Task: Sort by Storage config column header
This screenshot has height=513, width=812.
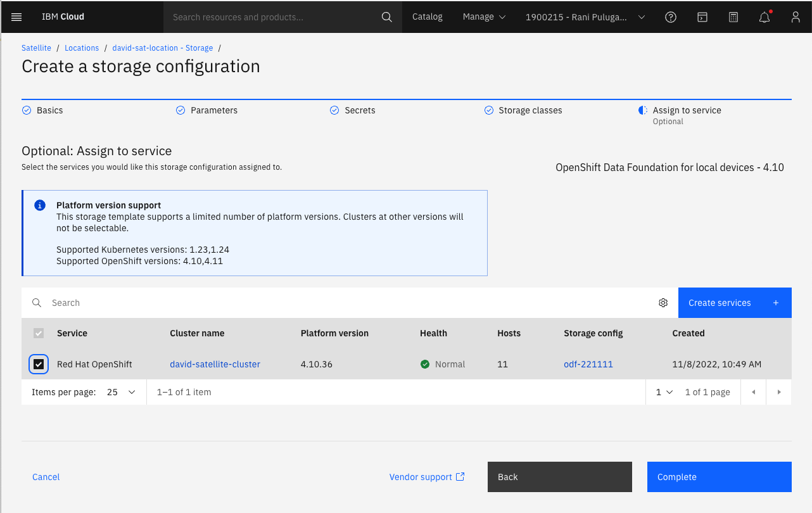Action: pyautogui.click(x=593, y=333)
